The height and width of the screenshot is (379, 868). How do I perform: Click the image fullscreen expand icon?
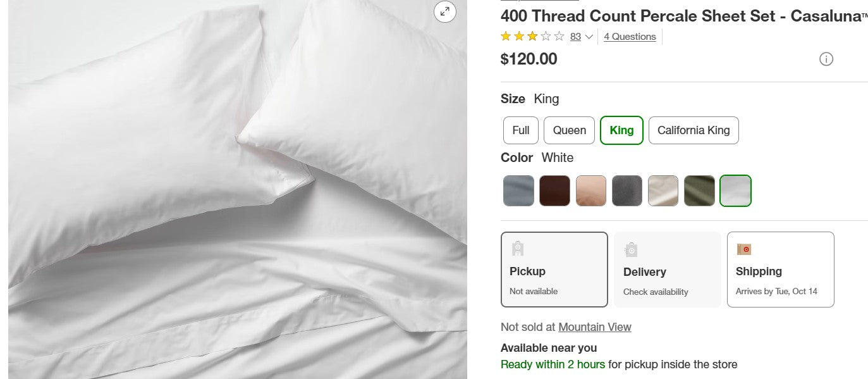[x=445, y=11]
